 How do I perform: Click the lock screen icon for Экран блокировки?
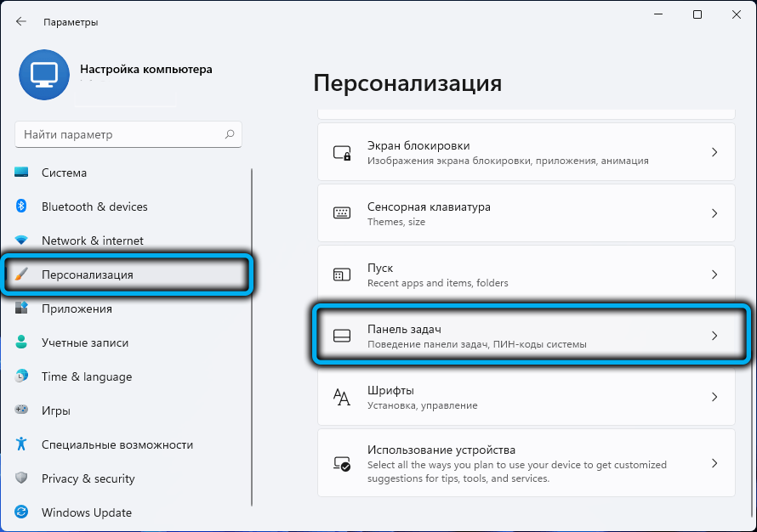342,152
